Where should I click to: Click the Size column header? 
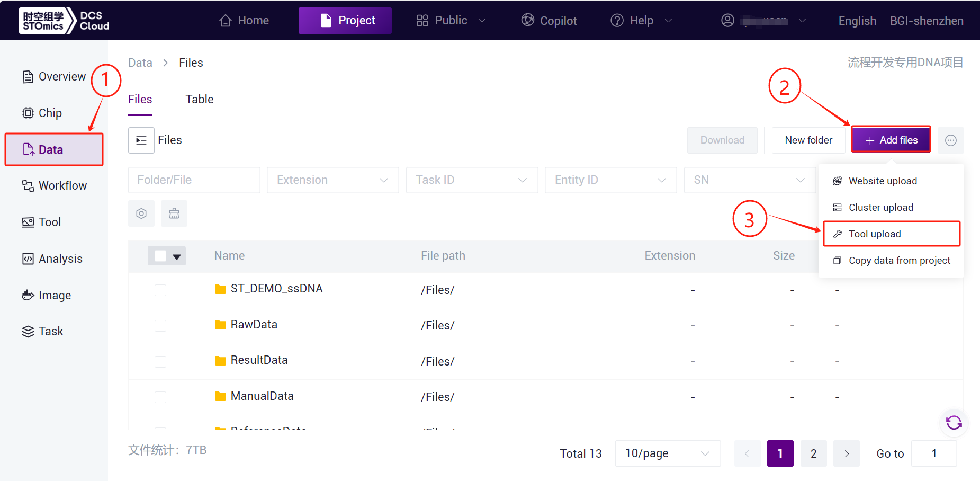pos(784,256)
